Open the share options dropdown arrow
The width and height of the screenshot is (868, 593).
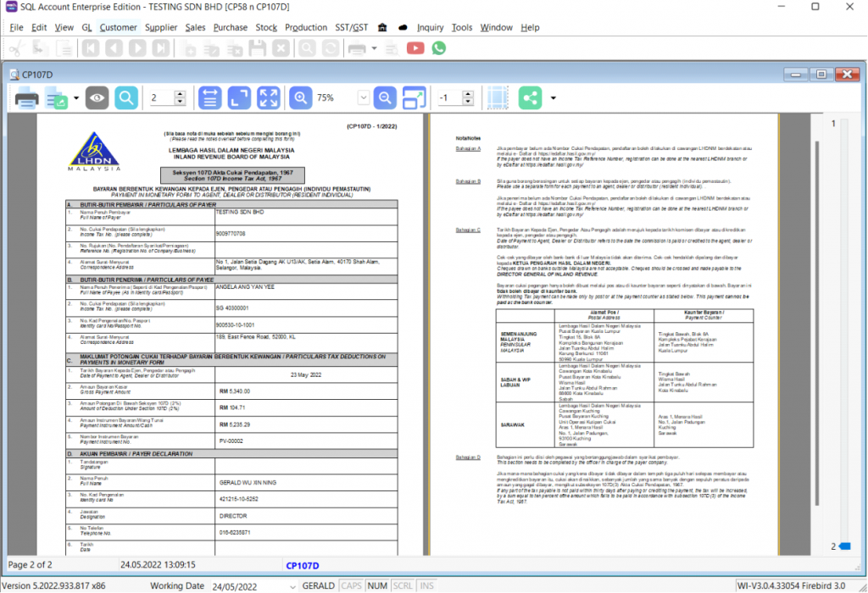tap(553, 98)
